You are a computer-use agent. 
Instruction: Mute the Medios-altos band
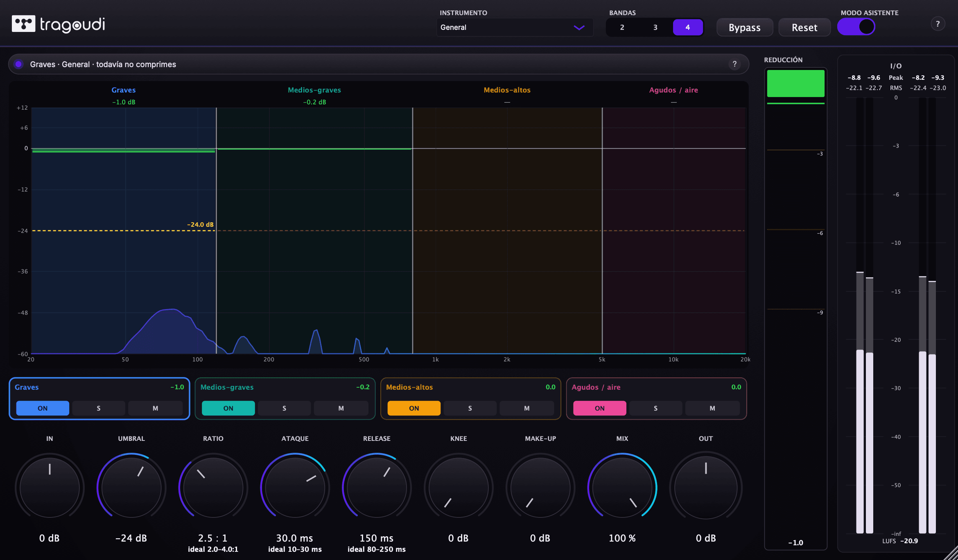click(526, 408)
